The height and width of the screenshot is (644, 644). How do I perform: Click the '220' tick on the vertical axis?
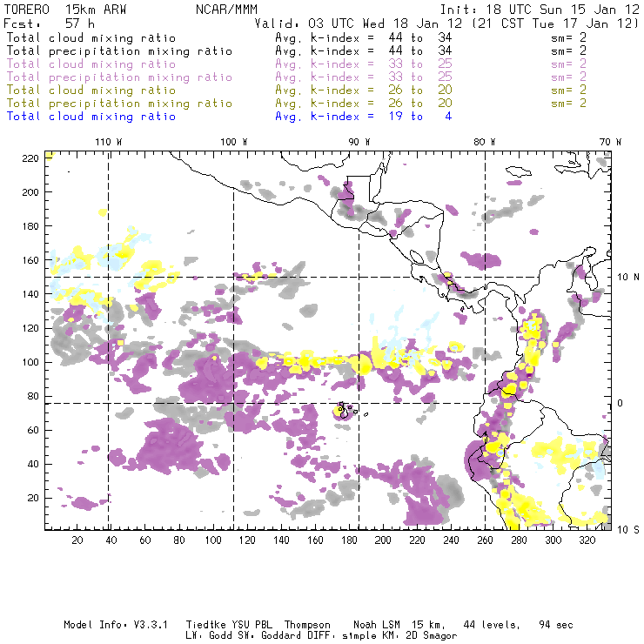pyautogui.click(x=30, y=158)
